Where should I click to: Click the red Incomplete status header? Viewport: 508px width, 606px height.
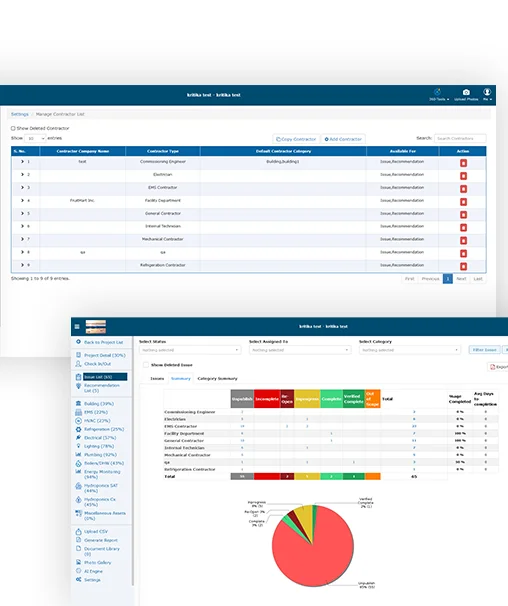coord(267,399)
